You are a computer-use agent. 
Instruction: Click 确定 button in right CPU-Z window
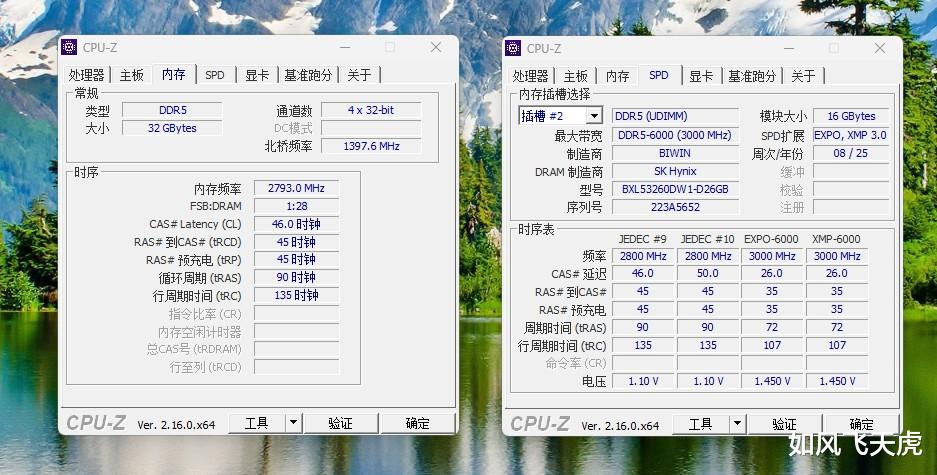pos(862,424)
